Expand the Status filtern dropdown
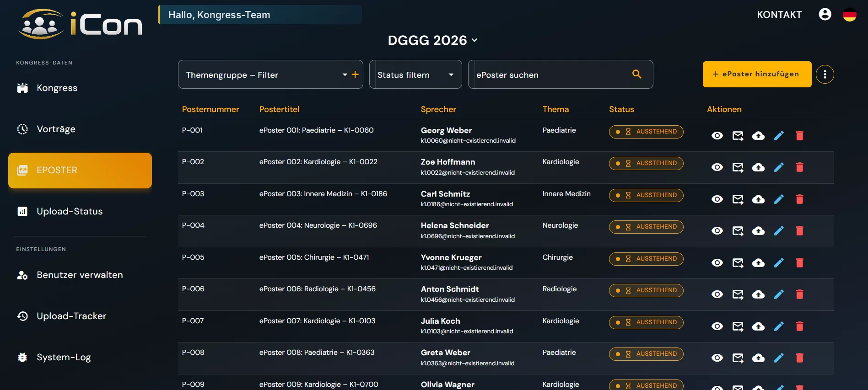Screen dimensions: 868x390 tap(415, 75)
